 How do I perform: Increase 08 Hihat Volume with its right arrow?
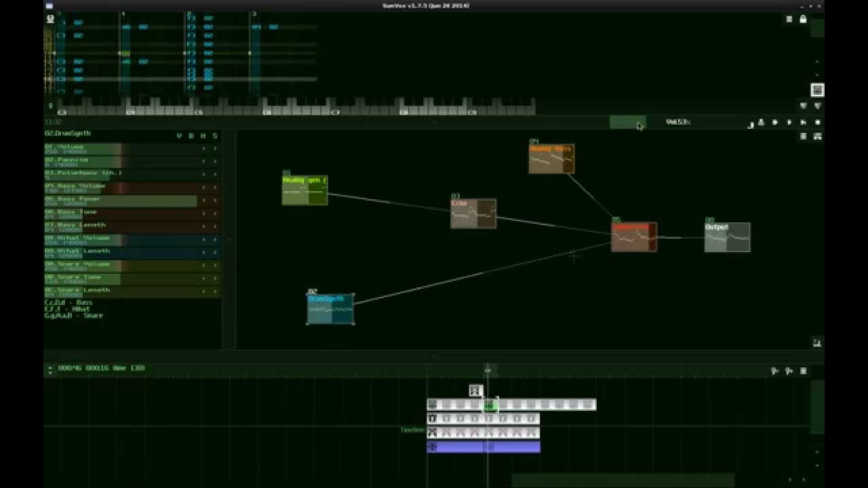pyautogui.click(x=215, y=240)
